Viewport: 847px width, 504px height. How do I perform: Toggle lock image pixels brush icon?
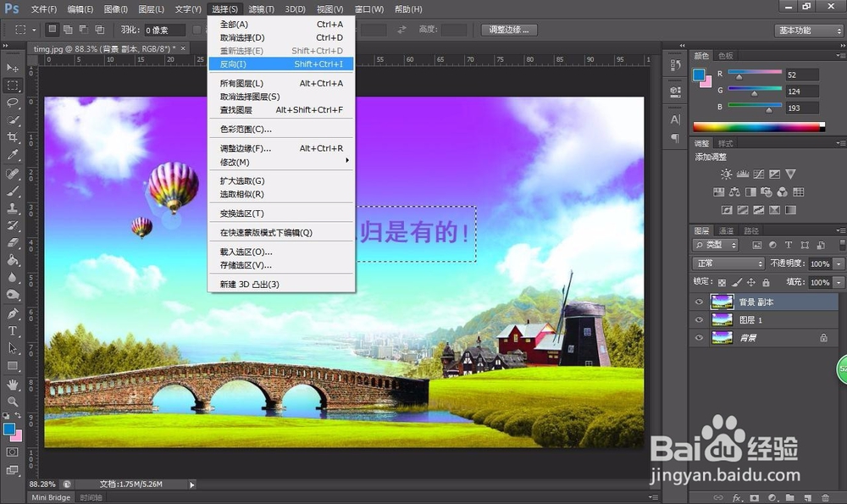737,282
